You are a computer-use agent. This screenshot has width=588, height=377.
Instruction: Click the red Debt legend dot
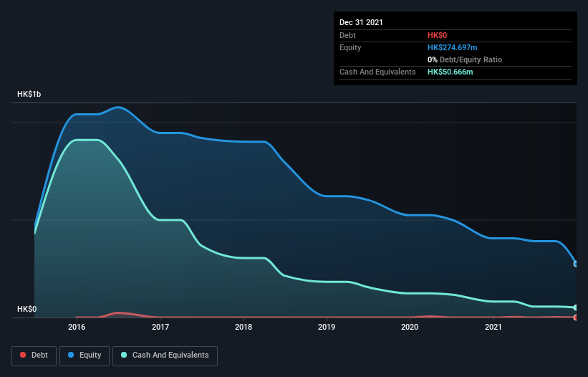point(23,355)
